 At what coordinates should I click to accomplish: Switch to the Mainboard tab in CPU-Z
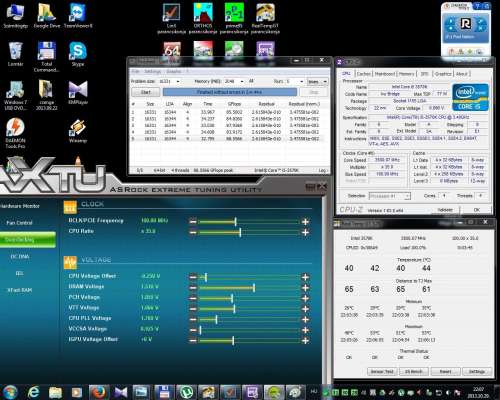click(385, 74)
